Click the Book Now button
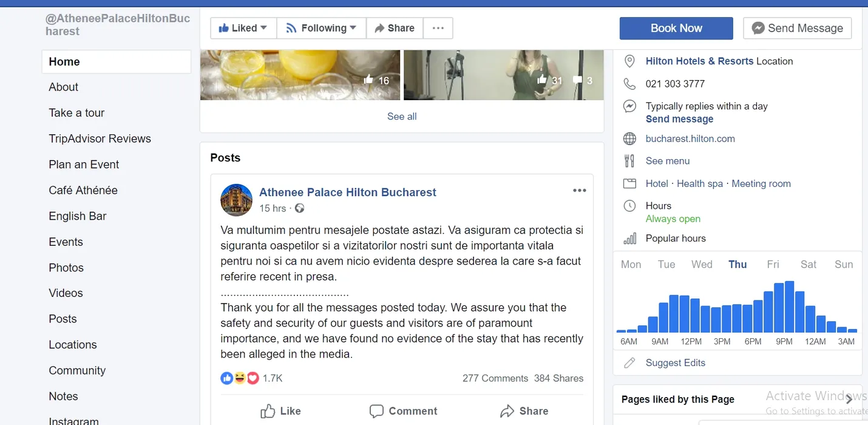Image resolution: width=868 pixels, height=425 pixels. (x=676, y=28)
